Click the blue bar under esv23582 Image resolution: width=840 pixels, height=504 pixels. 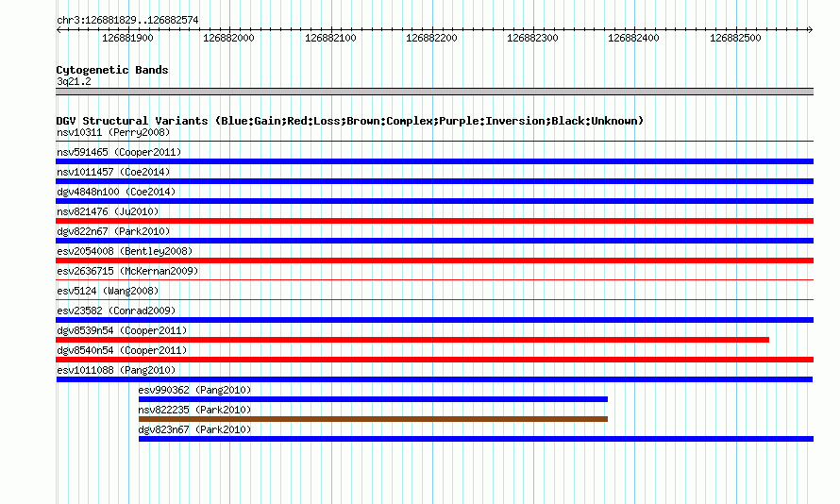(x=434, y=320)
